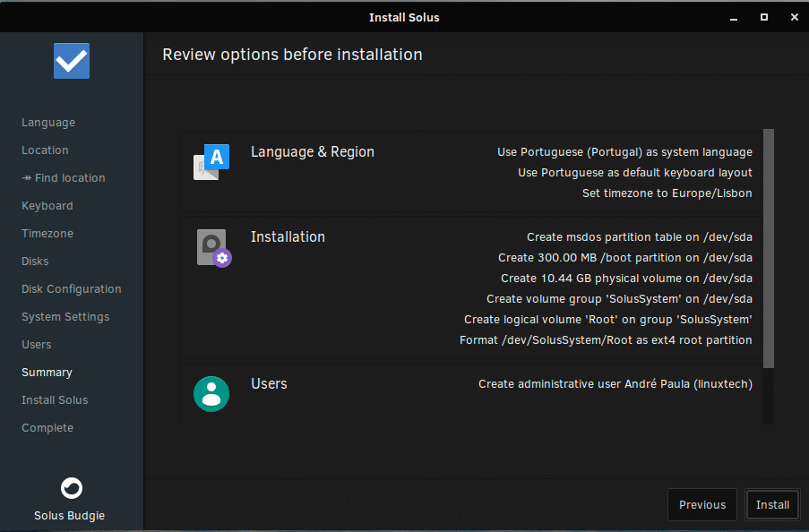
Task: Minimize the Install Solus window
Action: coord(734,18)
